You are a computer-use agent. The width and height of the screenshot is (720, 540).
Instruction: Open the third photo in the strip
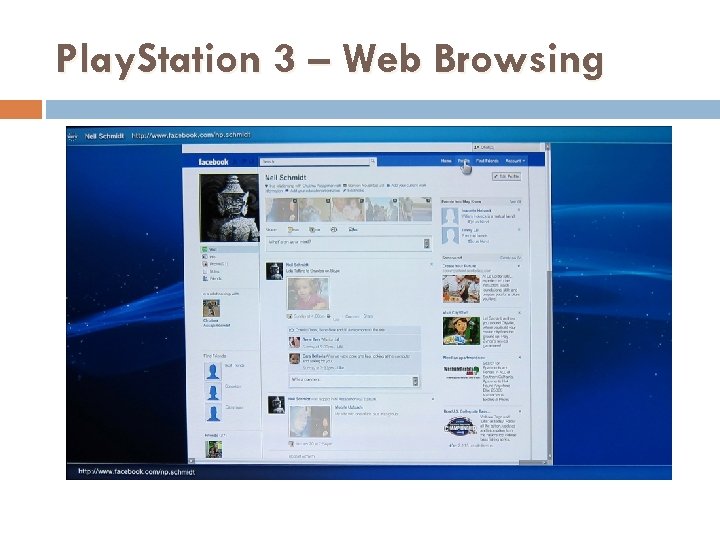click(x=348, y=210)
